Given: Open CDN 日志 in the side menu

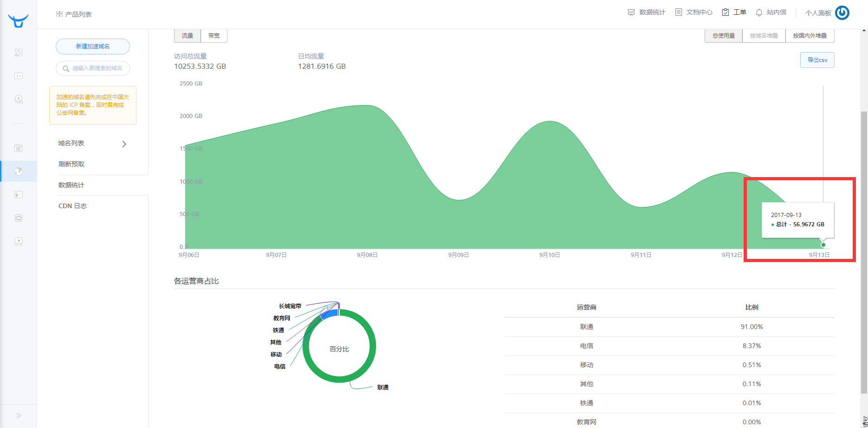Looking at the screenshot, I should (72, 206).
